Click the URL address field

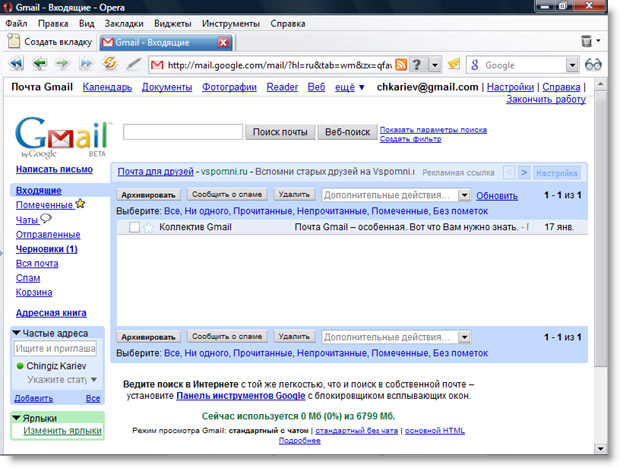pos(279,65)
